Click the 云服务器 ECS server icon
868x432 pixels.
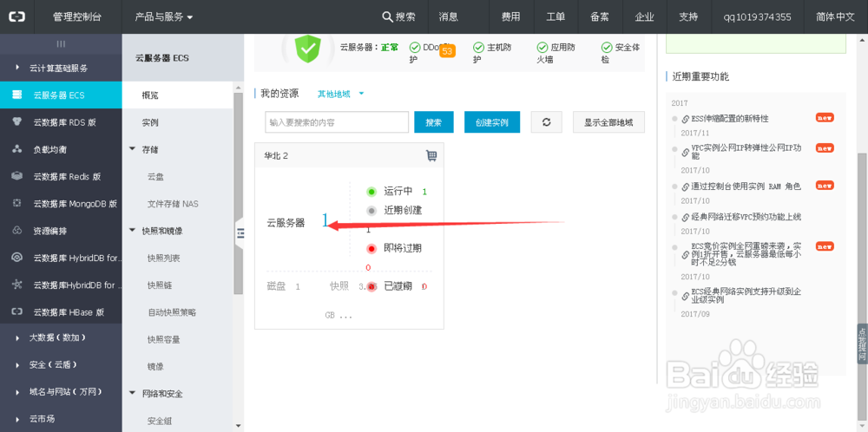(16, 95)
